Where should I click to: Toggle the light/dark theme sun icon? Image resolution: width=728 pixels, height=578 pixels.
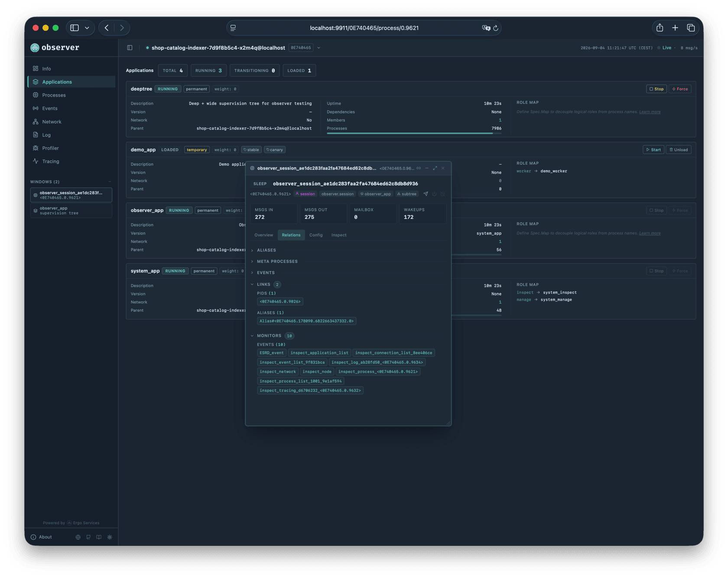pos(110,537)
